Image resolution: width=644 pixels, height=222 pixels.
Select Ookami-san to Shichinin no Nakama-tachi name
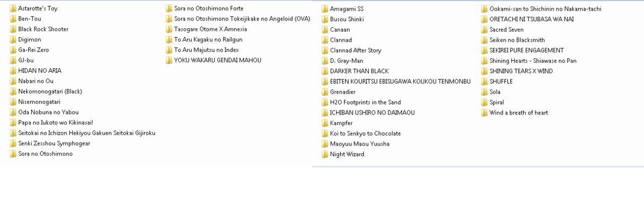pos(545,9)
